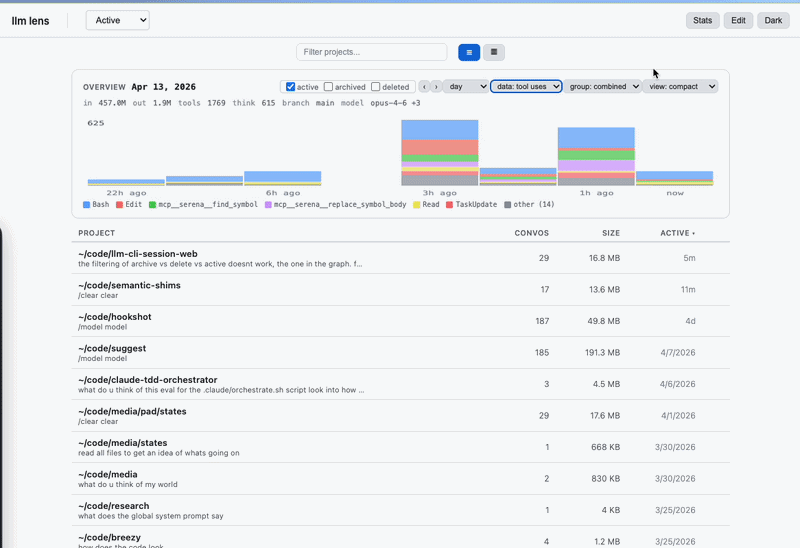800x548 pixels.
Task: Open the Active status dropdown
Action: point(117,20)
